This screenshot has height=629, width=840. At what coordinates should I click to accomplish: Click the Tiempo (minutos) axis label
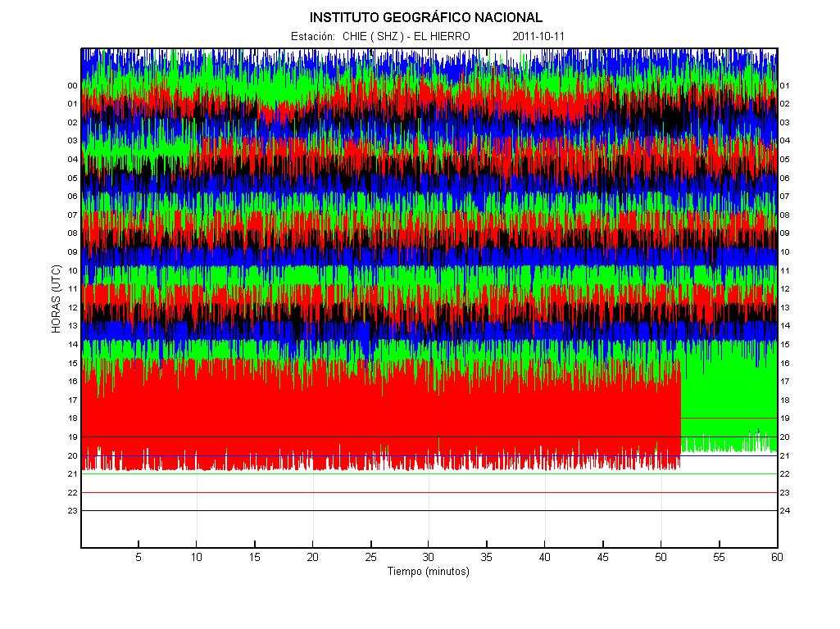(x=429, y=571)
